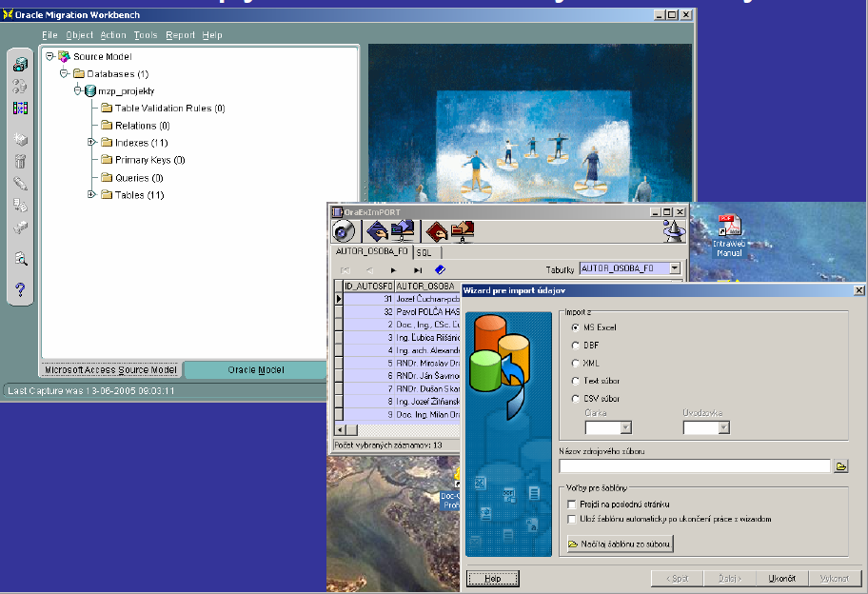Enable 'Prejdi na poslednú stránku' checkbox
Viewport: 868px width, 594px height.
pyautogui.click(x=571, y=504)
